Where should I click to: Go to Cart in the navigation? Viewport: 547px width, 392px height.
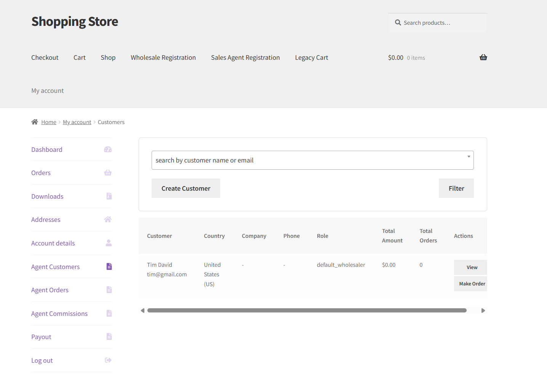click(x=80, y=57)
